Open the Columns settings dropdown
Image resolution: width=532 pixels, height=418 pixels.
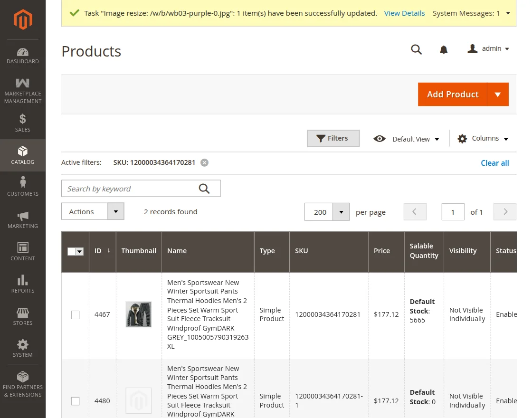coord(483,139)
